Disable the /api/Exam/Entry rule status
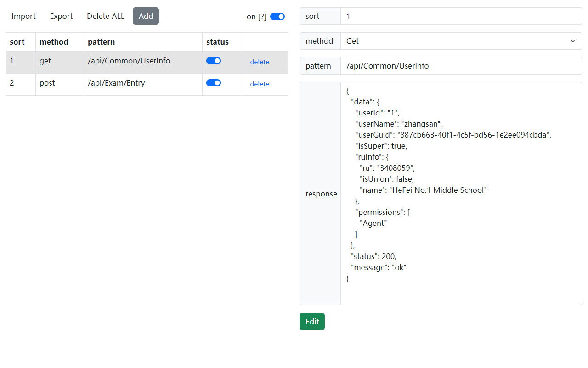Viewport: 588px width, 368px height. point(214,83)
